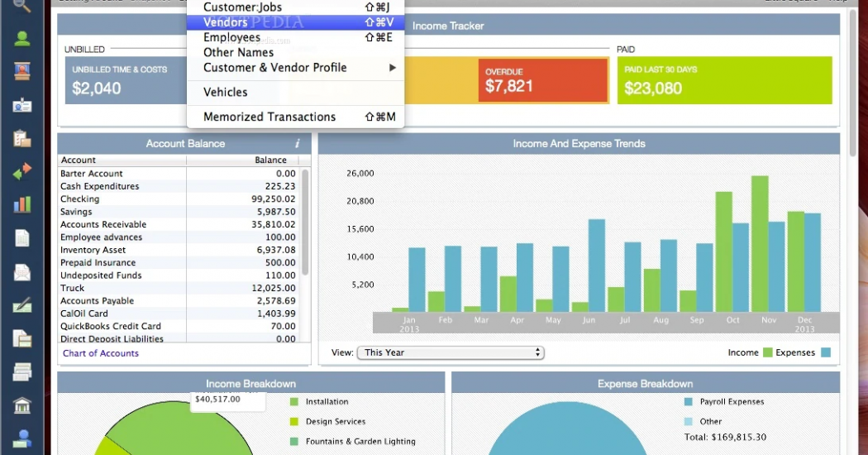Choose Vehicles from the menu
Screen dimensions: 868x455
pos(296,92)
